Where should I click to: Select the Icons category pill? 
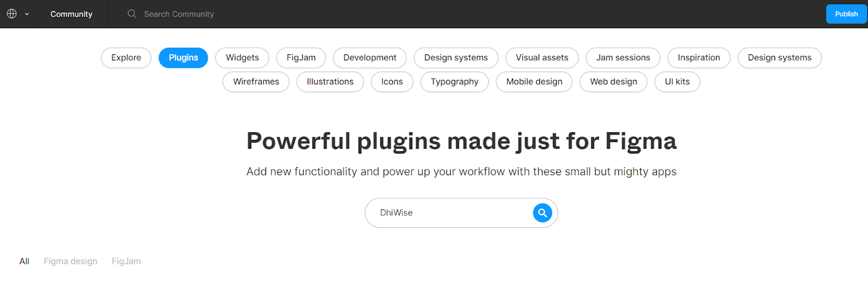[x=392, y=82]
